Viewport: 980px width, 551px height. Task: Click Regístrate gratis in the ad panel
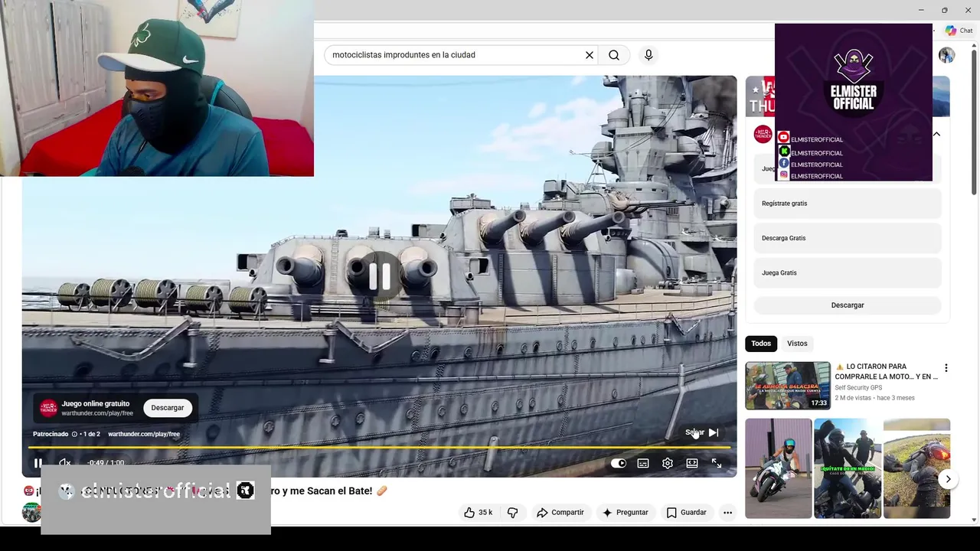(x=848, y=204)
